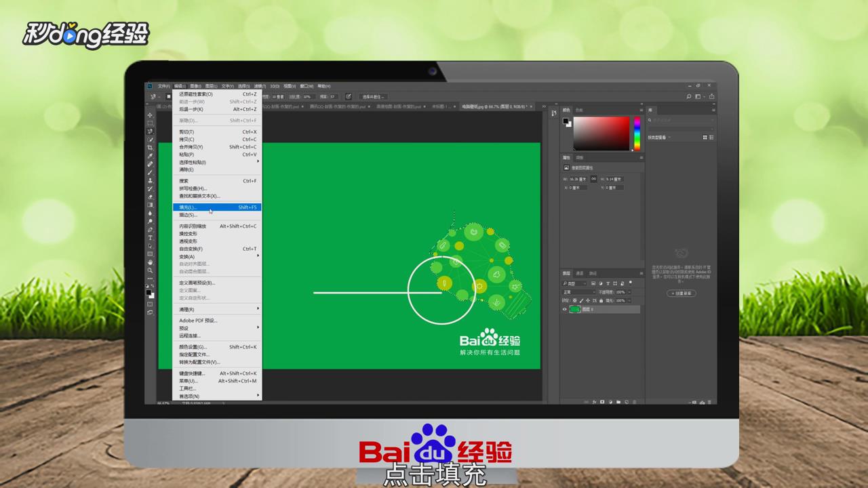The height and width of the screenshot is (488, 868).
Task: Select the Rectangular Marquee tool
Action: pos(151,123)
